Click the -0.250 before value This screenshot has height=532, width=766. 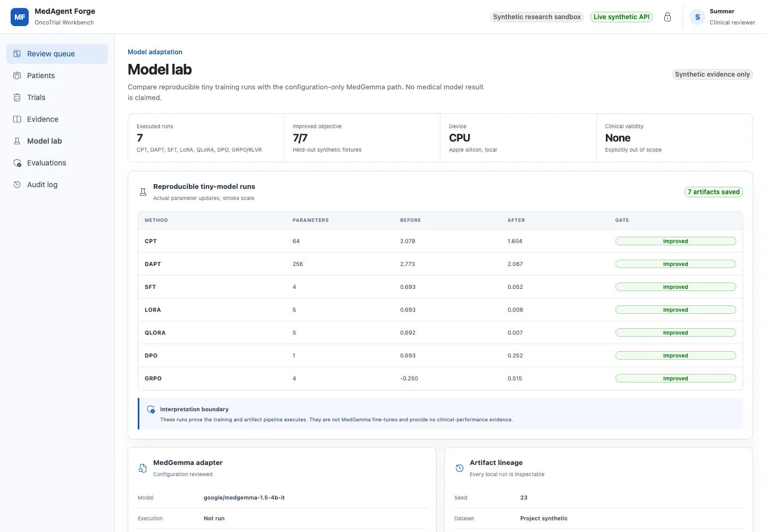pos(409,378)
